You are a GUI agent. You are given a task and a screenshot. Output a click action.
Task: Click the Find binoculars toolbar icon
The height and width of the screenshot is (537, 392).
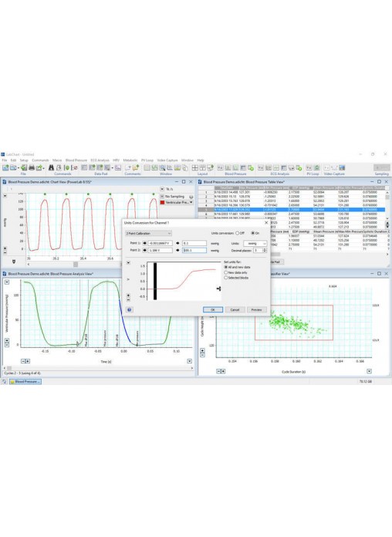51,167
